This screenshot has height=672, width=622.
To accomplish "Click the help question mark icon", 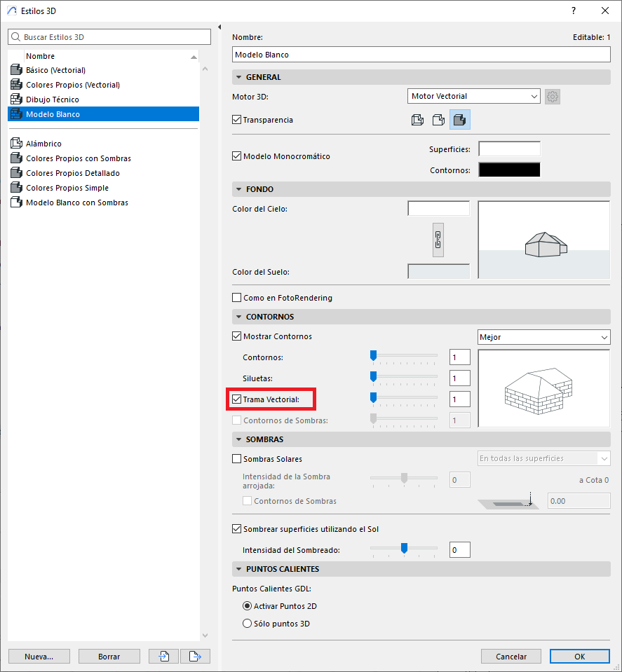I will 574,11.
